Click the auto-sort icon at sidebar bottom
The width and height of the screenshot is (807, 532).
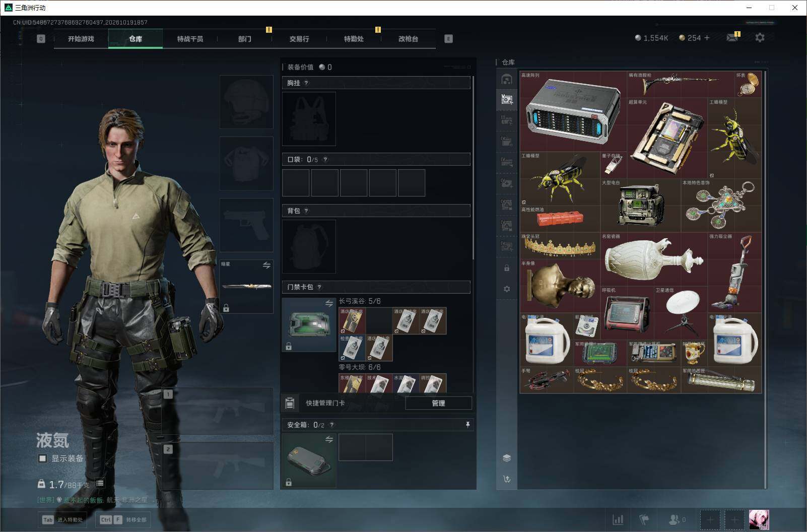tap(507, 479)
